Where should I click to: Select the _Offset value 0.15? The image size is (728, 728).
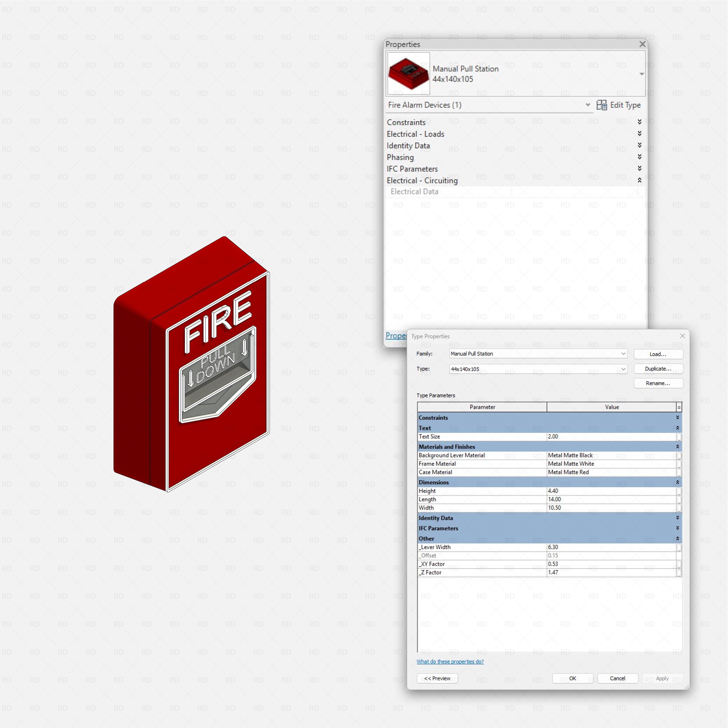(611, 555)
